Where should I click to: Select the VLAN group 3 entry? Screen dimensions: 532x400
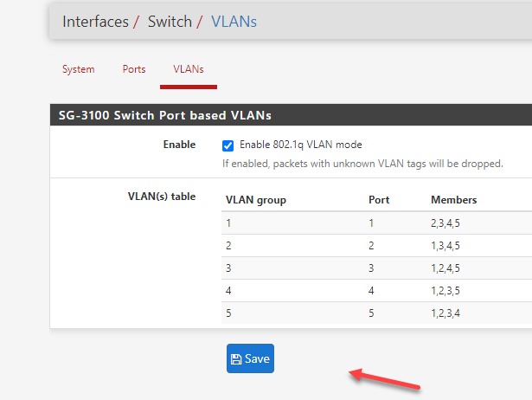pos(229,268)
